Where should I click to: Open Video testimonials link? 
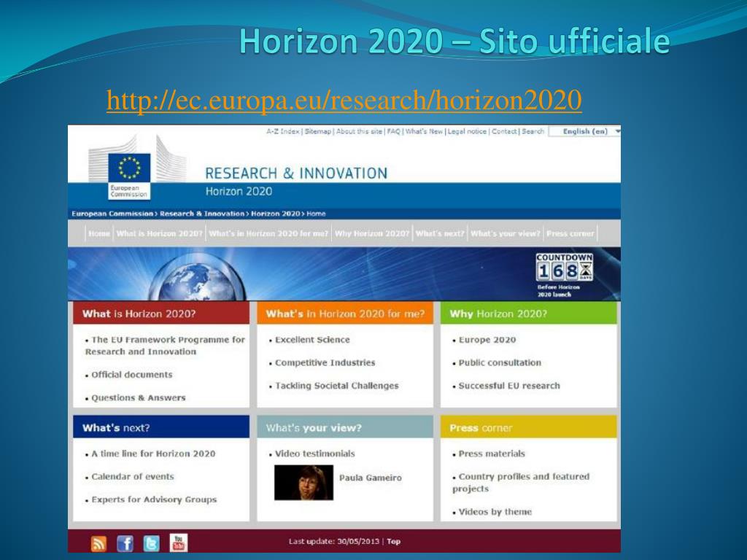pyautogui.click(x=314, y=454)
